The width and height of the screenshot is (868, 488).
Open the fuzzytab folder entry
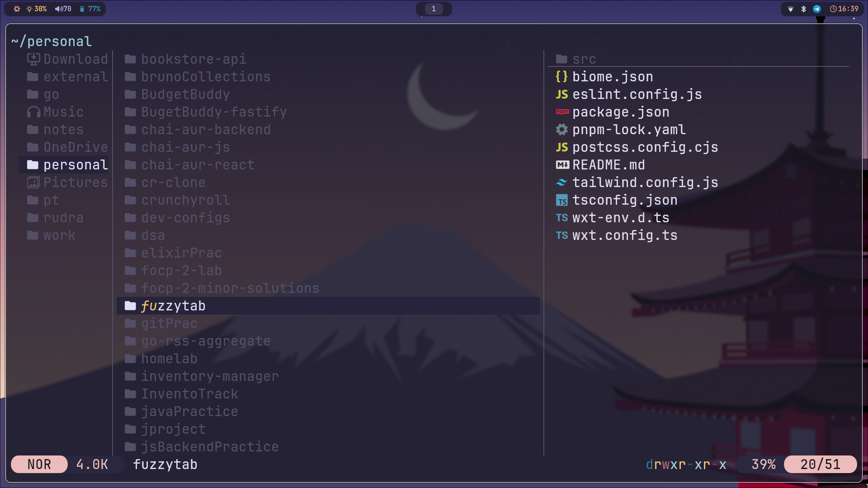coord(173,306)
